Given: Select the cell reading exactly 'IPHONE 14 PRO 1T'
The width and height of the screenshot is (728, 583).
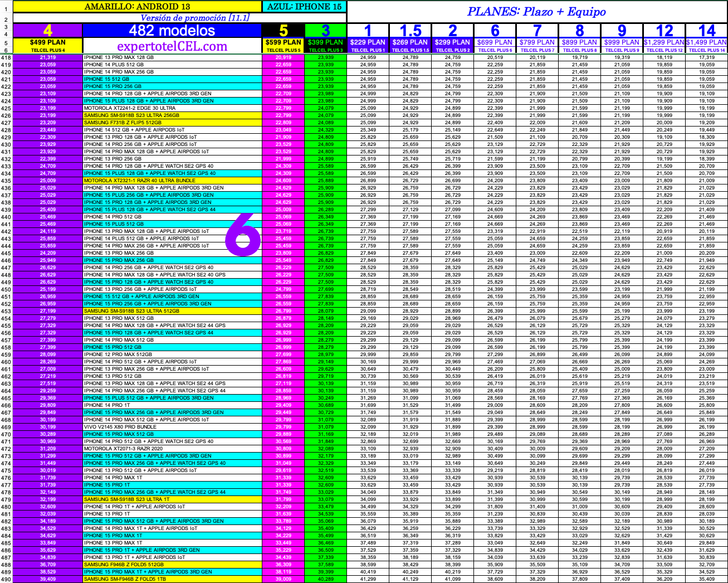Looking at the screenshot, I should click(172, 405).
